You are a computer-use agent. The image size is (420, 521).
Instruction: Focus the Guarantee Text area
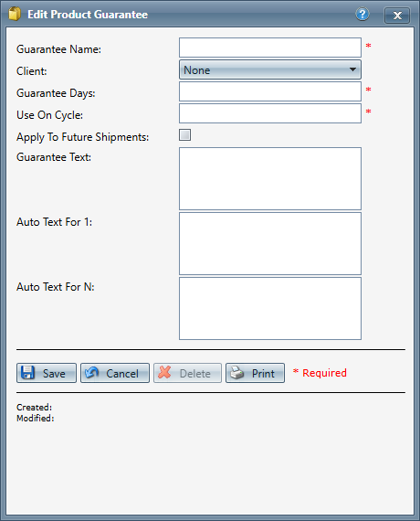tap(270, 179)
